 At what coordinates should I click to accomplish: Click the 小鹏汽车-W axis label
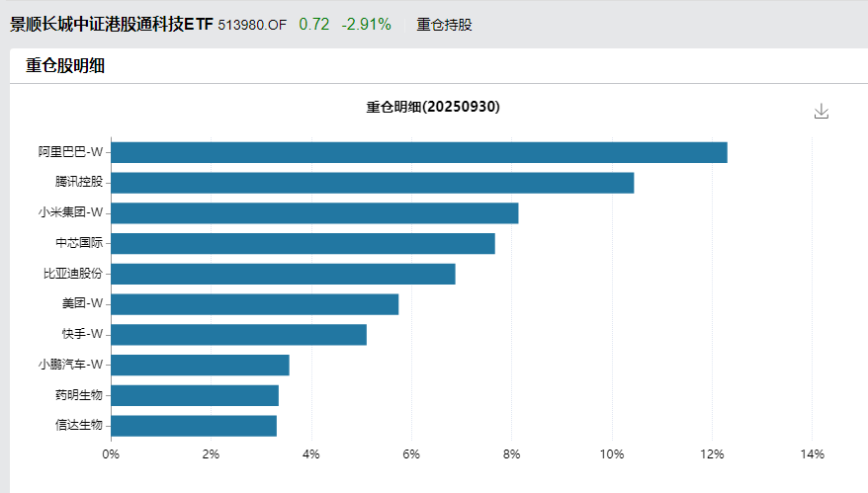(70, 365)
